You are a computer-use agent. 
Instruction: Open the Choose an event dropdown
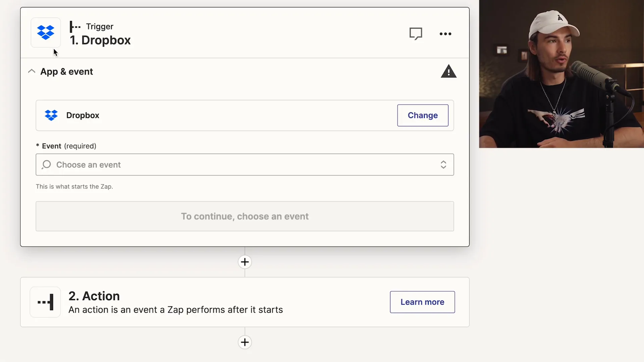[245, 165]
